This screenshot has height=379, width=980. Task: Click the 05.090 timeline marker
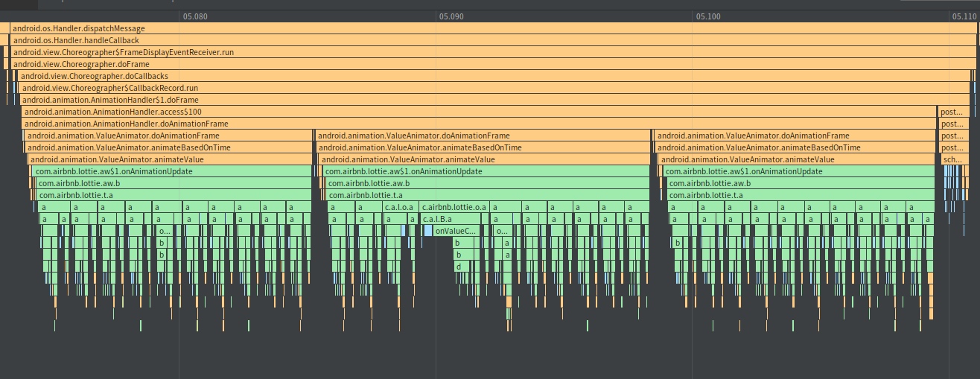(x=451, y=16)
